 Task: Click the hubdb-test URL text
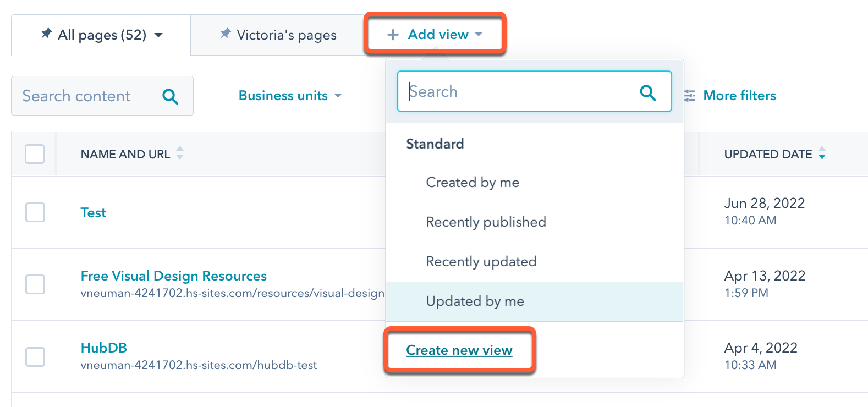tap(199, 365)
